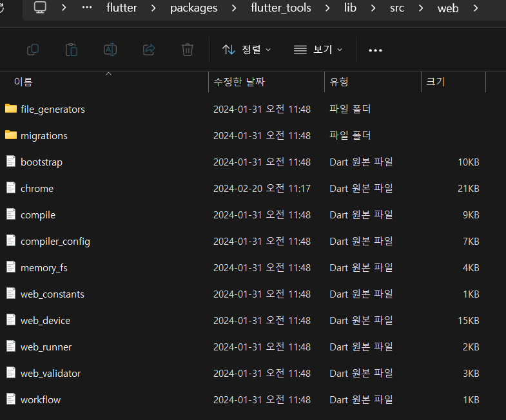Image resolution: width=506 pixels, height=420 pixels.
Task: Select the memory_fs file icon
Action: pyautogui.click(x=11, y=267)
